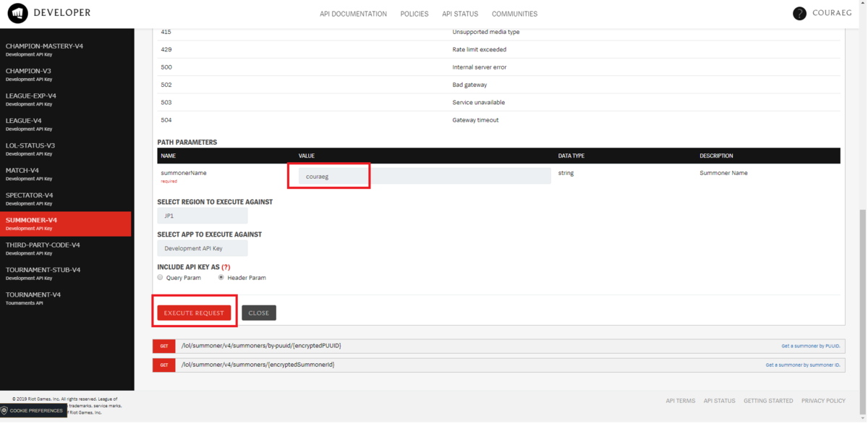
Task: Click the Riot Games fist logo
Action: coord(17,13)
